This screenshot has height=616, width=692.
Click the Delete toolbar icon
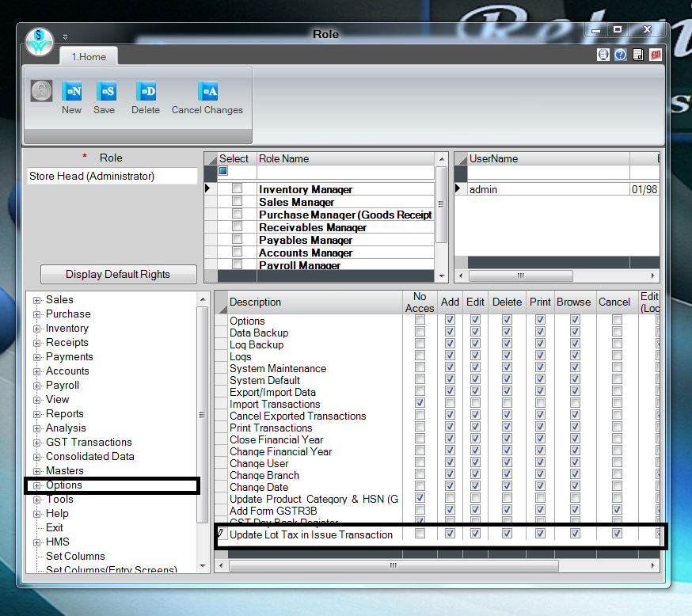coord(146,92)
